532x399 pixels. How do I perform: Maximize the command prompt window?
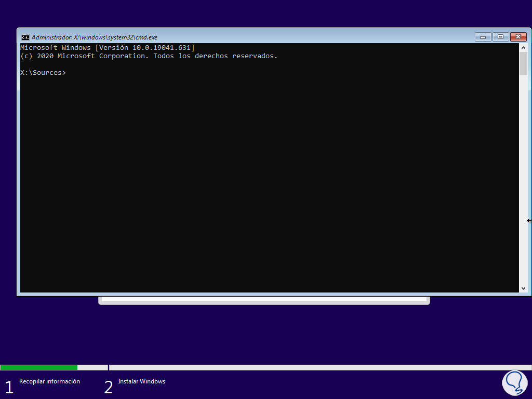(500, 37)
